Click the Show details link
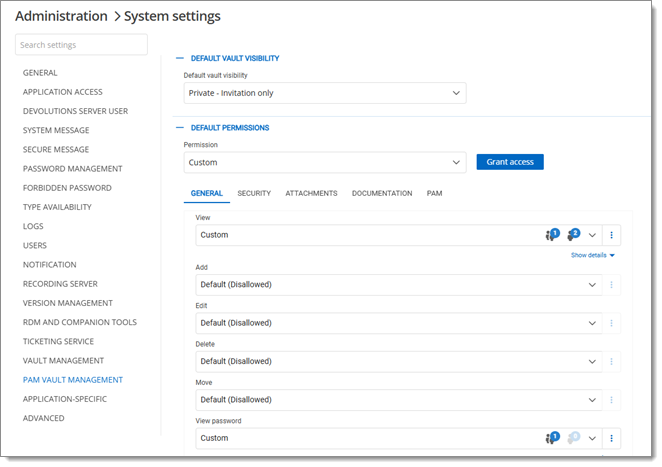 pos(592,255)
